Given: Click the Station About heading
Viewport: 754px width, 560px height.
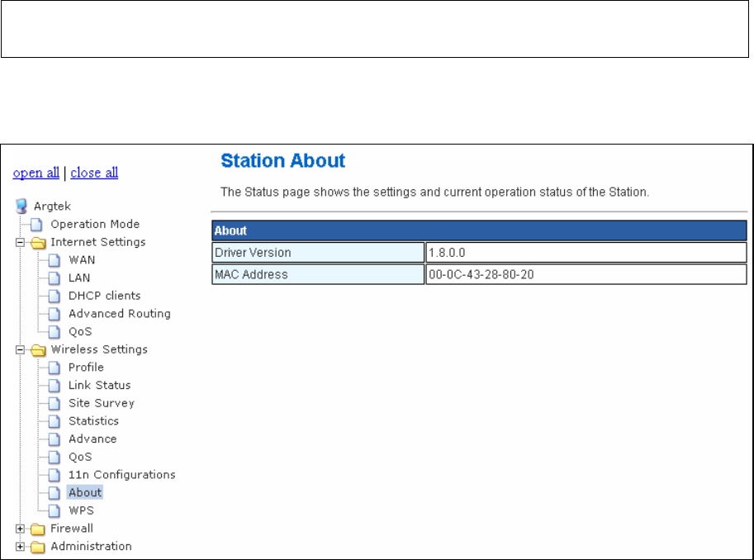Looking at the screenshot, I should (282, 161).
